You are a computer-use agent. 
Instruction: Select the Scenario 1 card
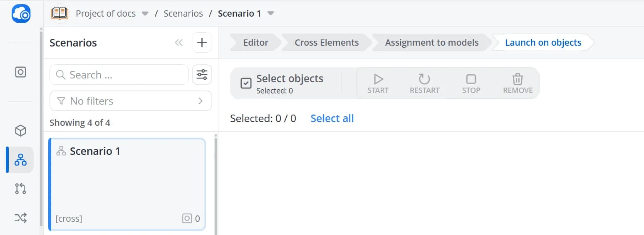[127, 184]
